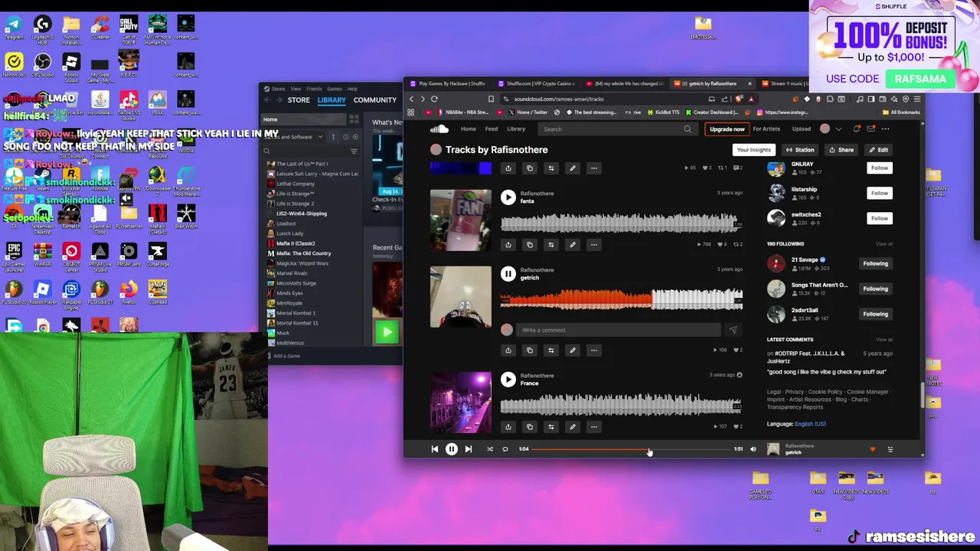
Task: Click the SoundCloud search box
Action: click(617, 129)
